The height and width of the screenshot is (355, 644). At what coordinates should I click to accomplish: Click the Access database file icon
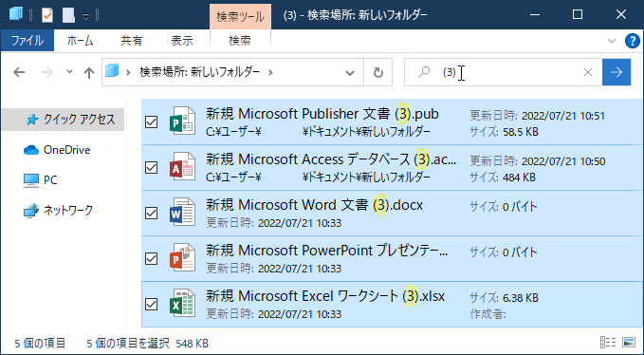coord(182,166)
